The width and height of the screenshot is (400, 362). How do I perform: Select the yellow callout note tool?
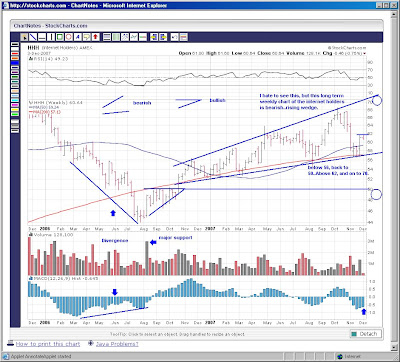[x=87, y=37]
